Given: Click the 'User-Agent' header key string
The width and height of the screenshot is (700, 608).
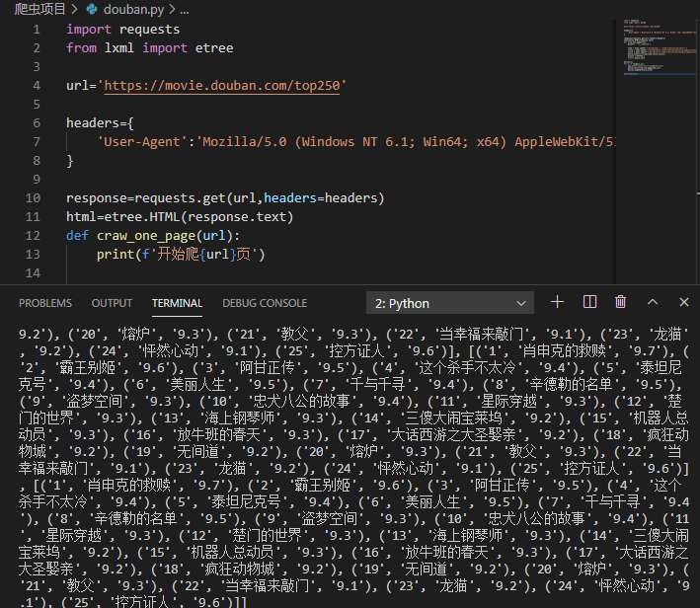Looking at the screenshot, I should (142, 141).
